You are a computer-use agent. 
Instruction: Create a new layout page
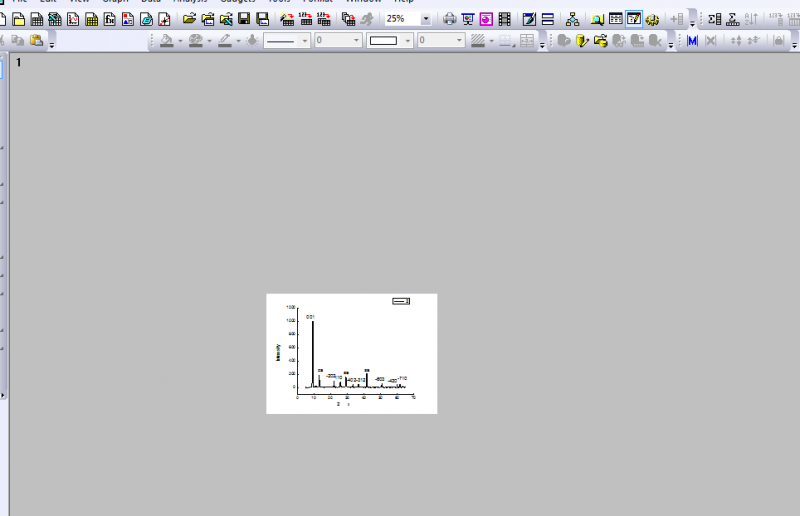pyautogui.click(x=128, y=19)
